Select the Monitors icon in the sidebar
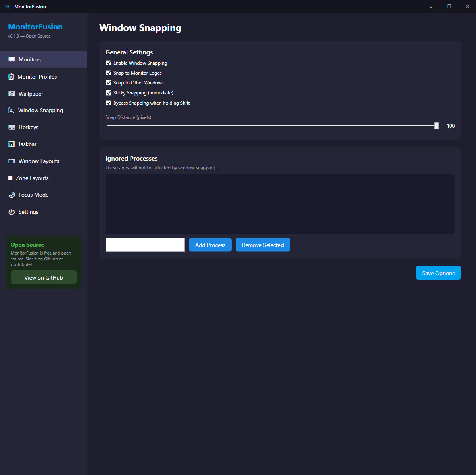 coord(12,59)
